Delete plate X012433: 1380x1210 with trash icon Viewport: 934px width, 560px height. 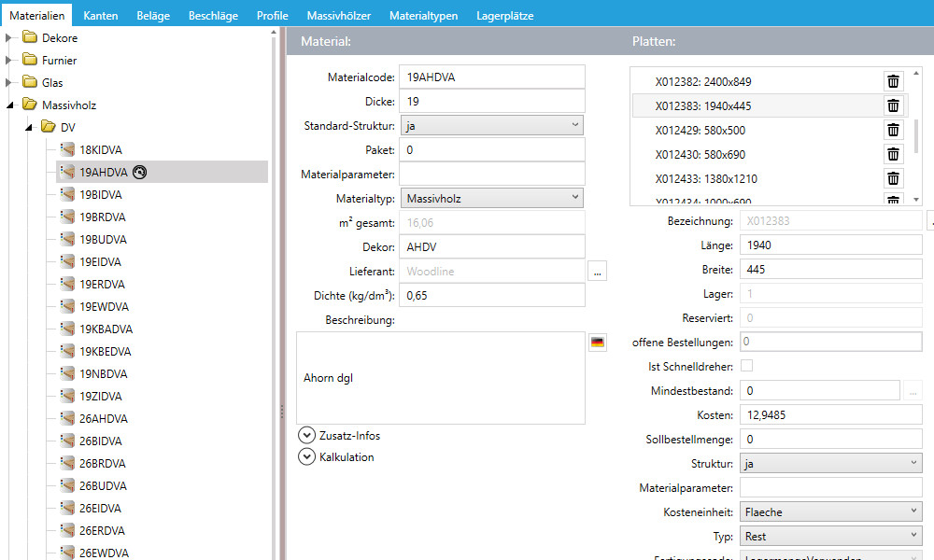pos(893,178)
